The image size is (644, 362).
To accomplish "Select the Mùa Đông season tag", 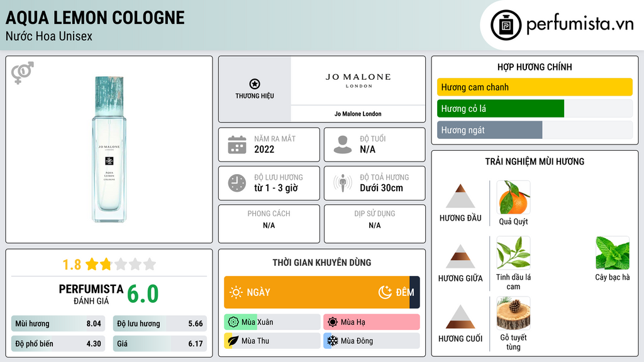I will click(371, 341).
